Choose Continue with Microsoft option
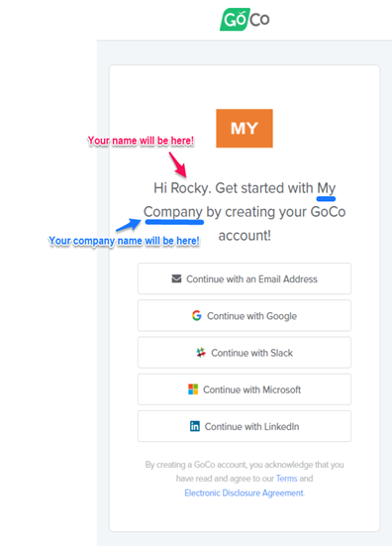 pos(245,389)
